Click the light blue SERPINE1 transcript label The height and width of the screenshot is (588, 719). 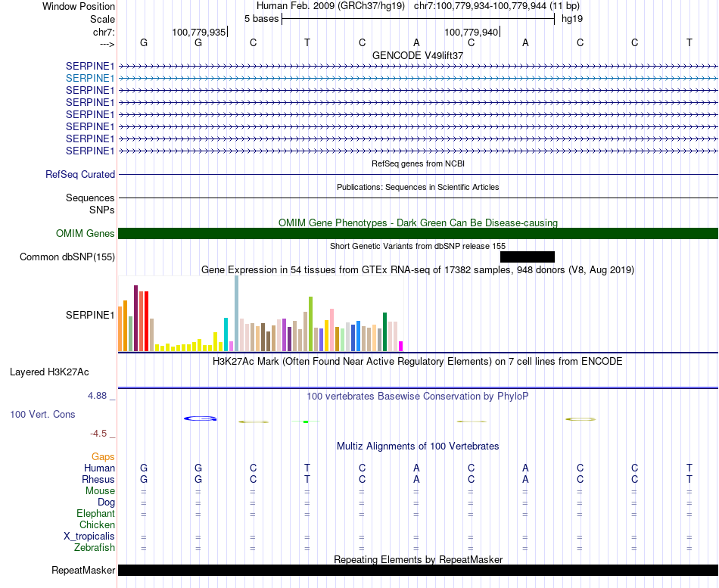(x=90, y=79)
